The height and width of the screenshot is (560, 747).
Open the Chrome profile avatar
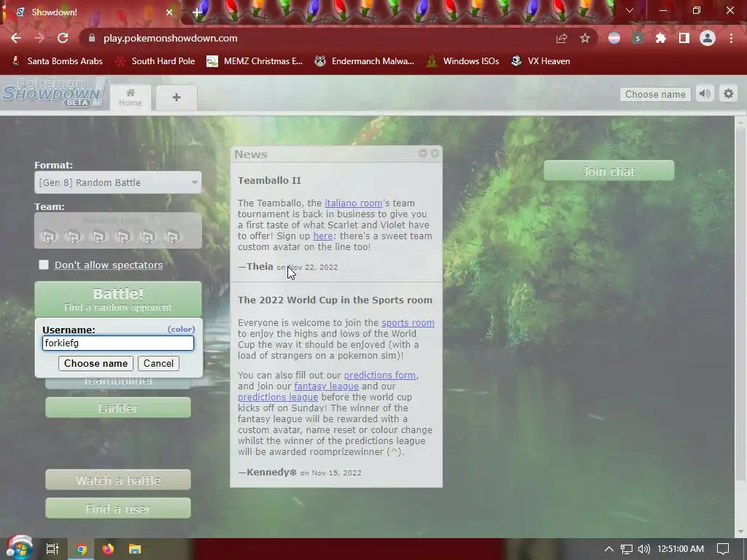(708, 38)
